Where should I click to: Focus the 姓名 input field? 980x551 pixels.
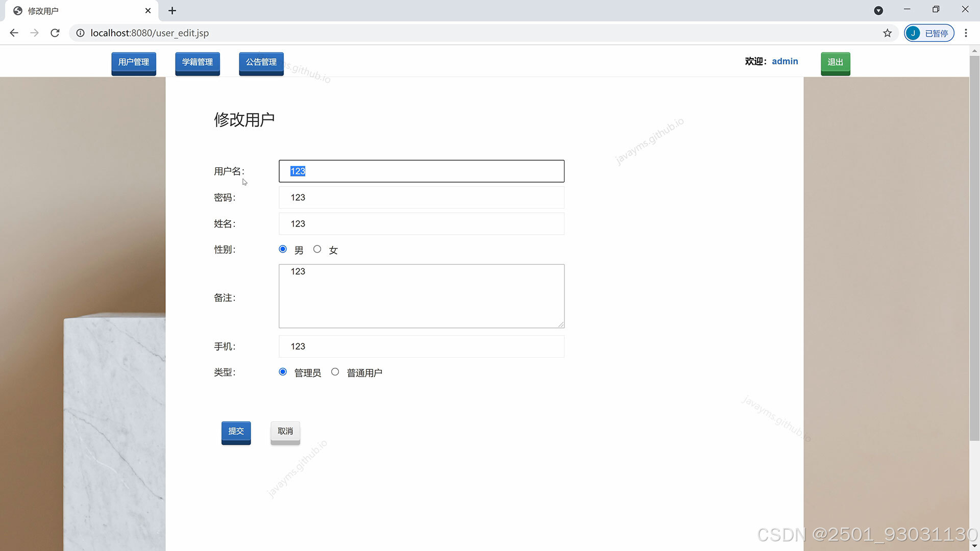[x=422, y=223]
